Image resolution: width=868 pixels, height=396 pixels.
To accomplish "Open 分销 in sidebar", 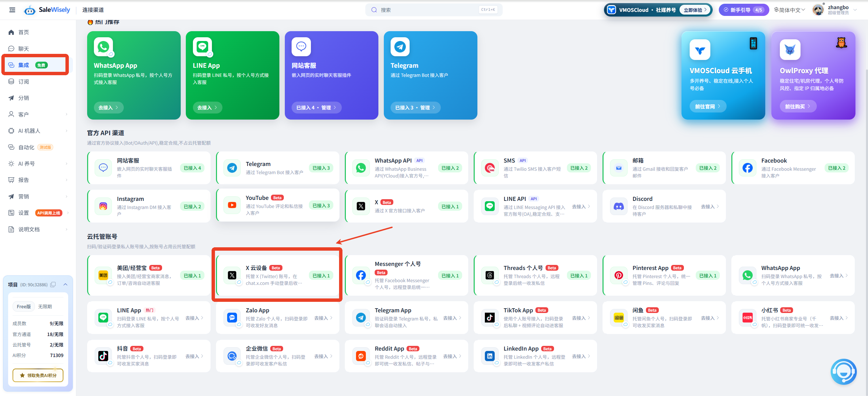I will pos(37,98).
